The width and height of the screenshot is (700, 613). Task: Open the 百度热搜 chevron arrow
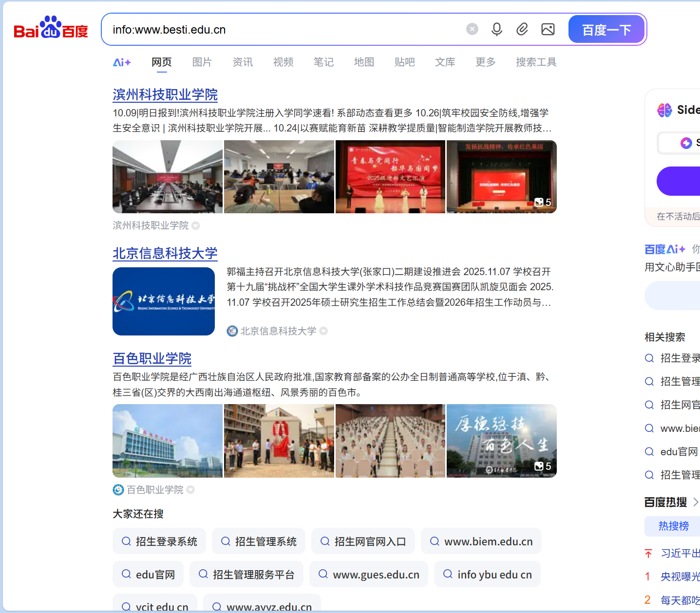(696, 502)
